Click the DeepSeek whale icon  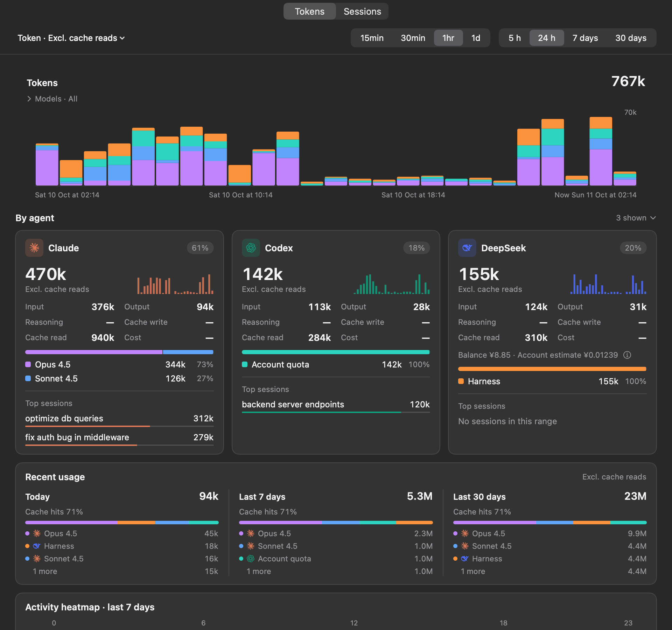(467, 248)
